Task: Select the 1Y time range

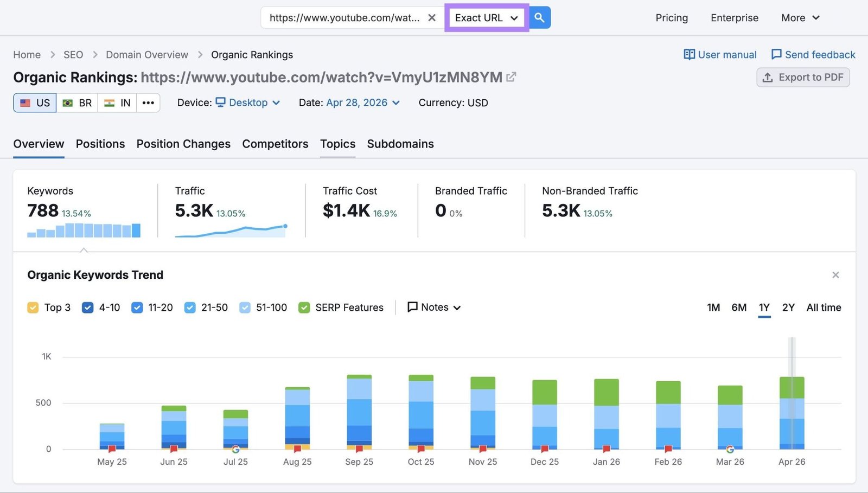Action: 764,308
